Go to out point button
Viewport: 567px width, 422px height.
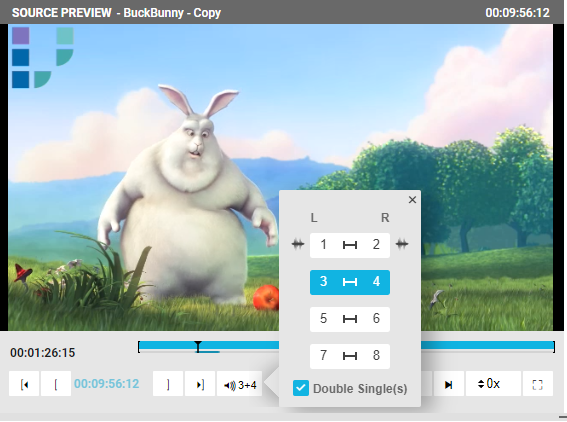click(x=200, y=384)
